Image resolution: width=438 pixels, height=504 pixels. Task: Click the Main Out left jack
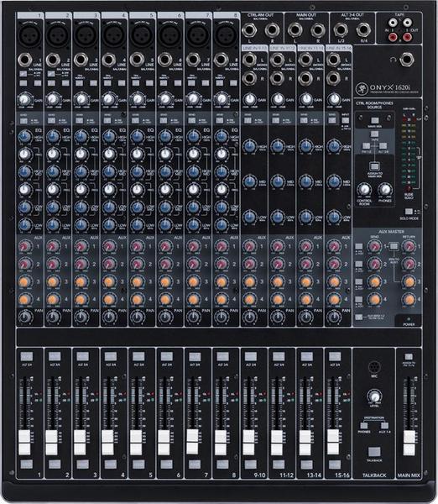(x=295, y=30)
